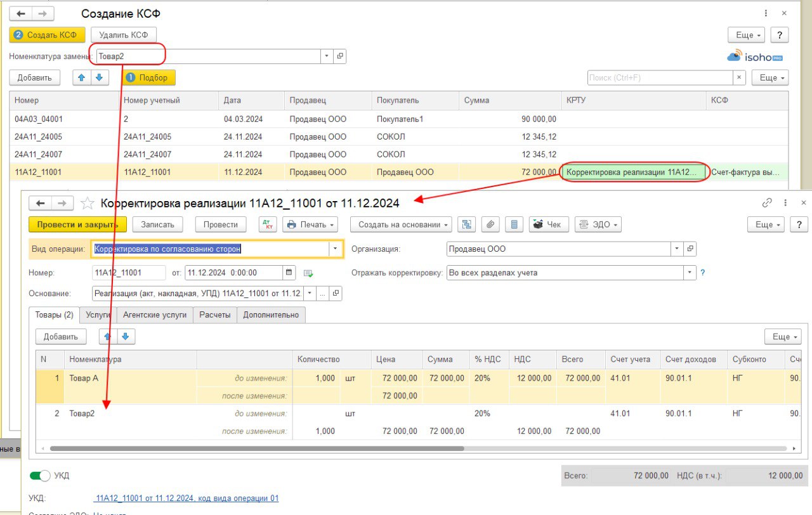812x515 pixels.
Task: Open the Создать на основании menu
Action: [400, 225]
